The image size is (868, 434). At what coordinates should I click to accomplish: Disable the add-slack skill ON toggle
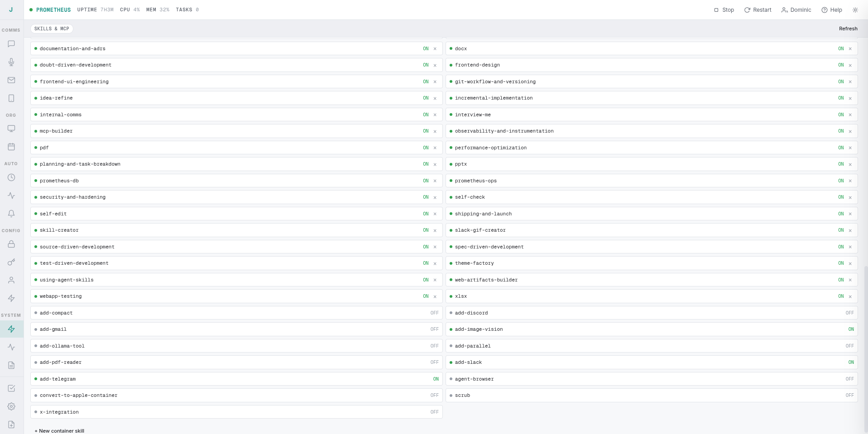[x=851, y=362]
